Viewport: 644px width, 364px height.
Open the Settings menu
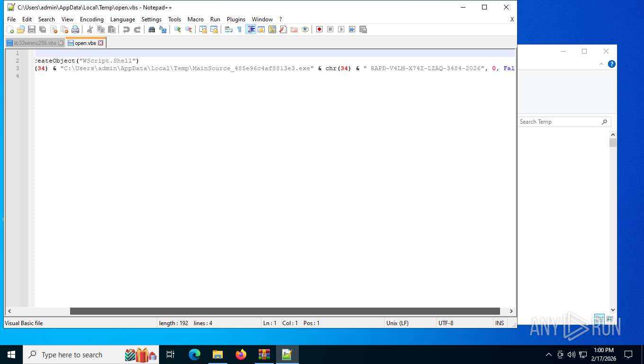tap(152, 19)
